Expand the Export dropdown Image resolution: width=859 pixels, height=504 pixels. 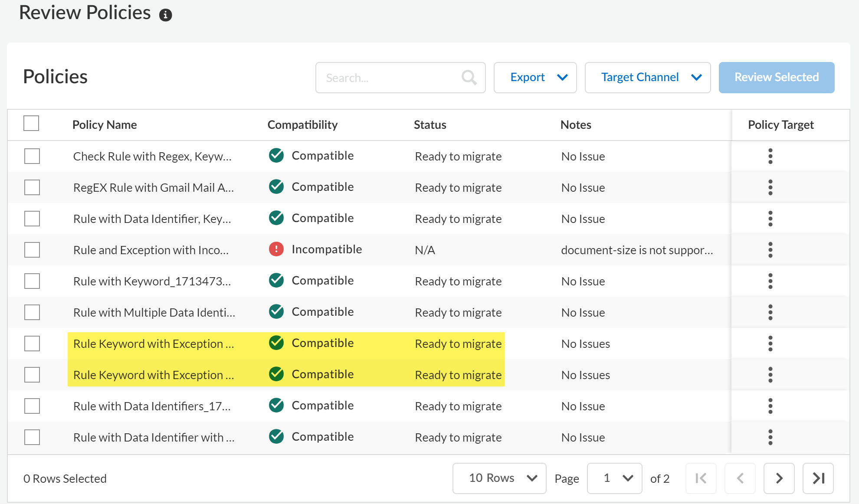click(535, 78)
